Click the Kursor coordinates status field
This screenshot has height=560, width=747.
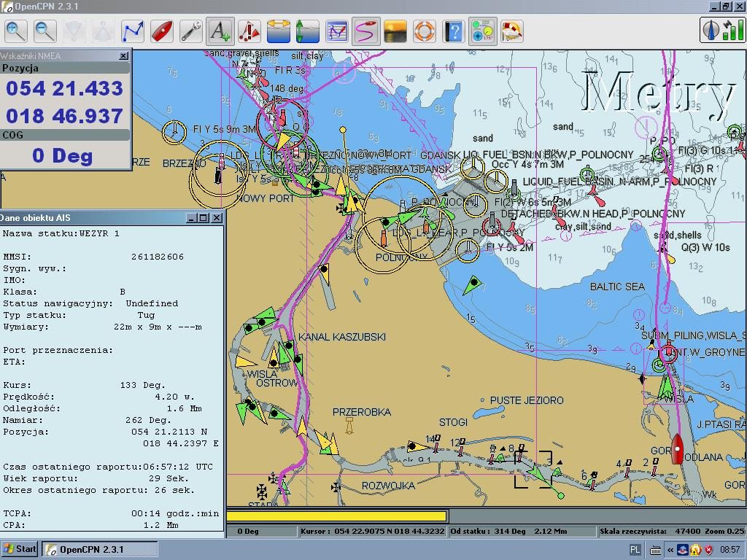(x=373, y=531)
